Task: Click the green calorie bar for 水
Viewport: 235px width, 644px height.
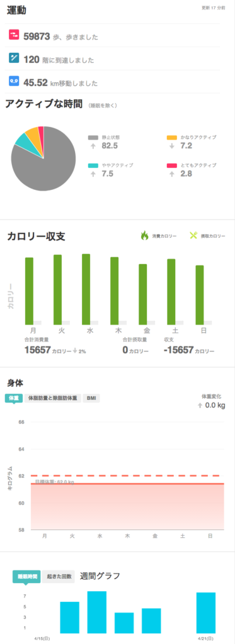Action: (86, 289)
